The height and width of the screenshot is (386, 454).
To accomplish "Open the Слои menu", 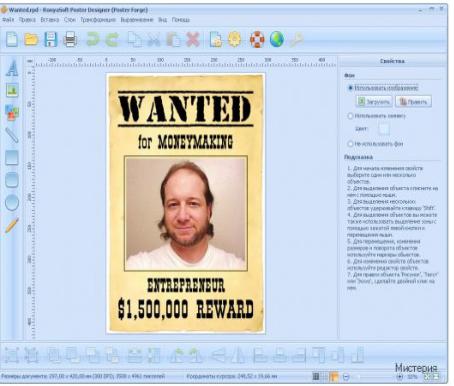I will [70, 20].
